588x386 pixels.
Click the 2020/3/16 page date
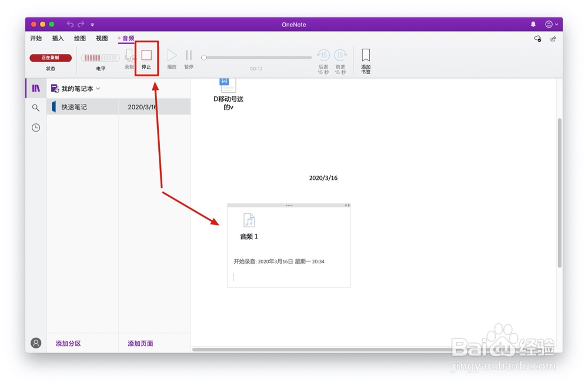click(x=323, y=178)
